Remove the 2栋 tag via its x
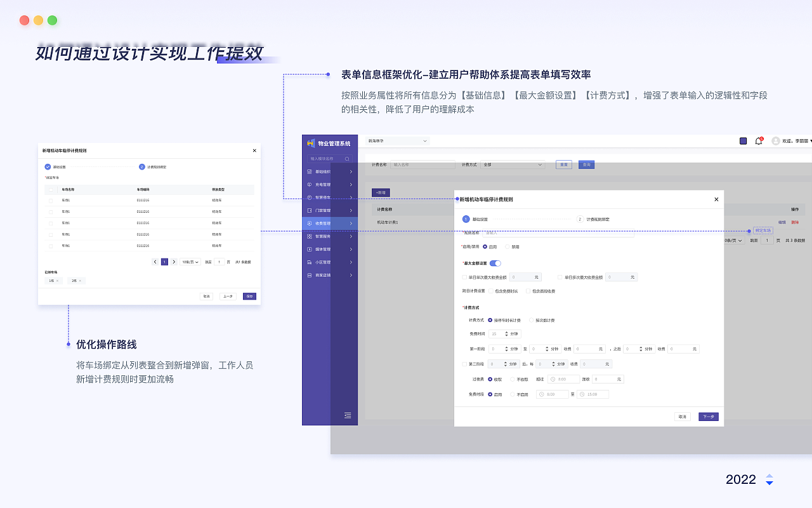812x508 pixels. (80, 281)
